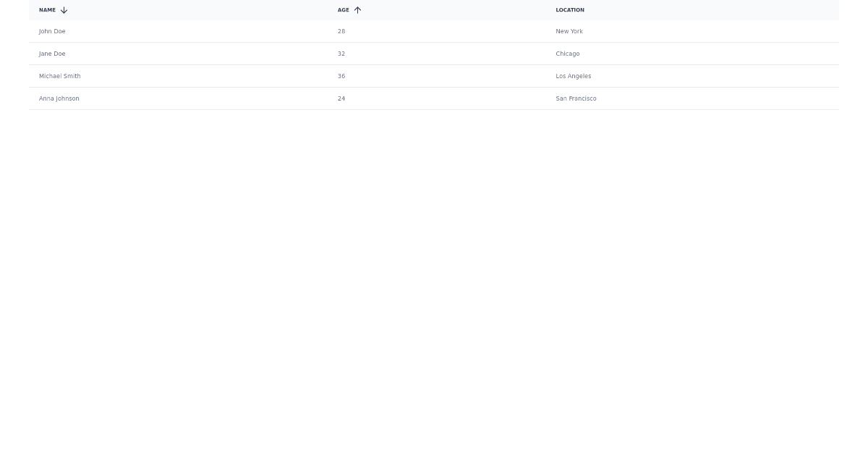The width and height of the screenshot is (868, 456).
Task: Click the AGE column header
Action: [x=343, y=9]
